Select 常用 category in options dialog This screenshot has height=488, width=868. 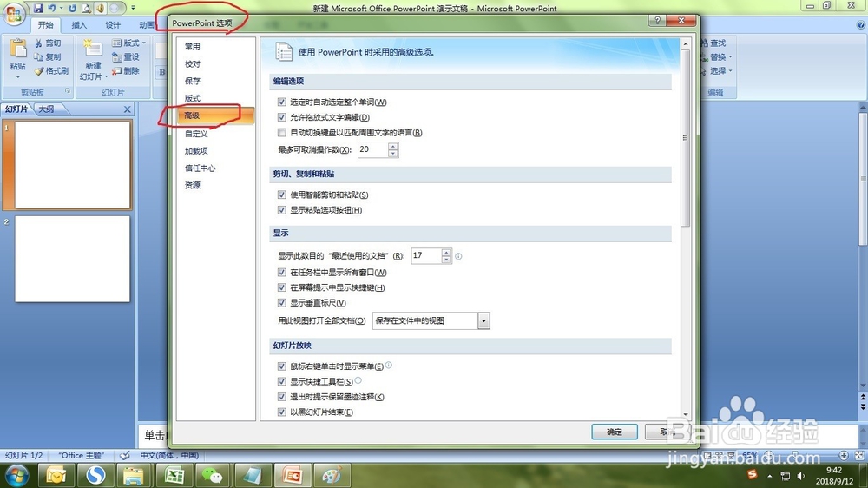pyautogui.click(x=193, y=47)
